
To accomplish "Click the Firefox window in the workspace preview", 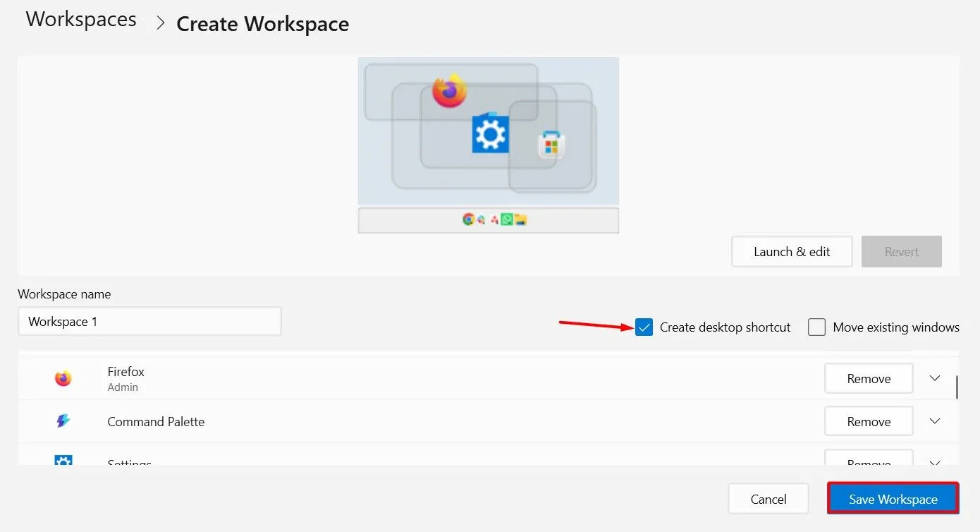I will [449, 90].
